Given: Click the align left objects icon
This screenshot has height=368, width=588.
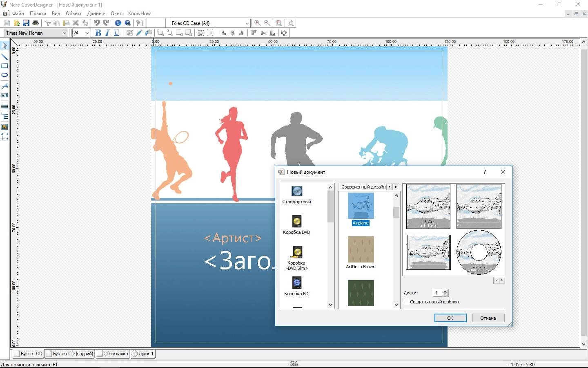Looking at the screenshot, I should point(223,33).
